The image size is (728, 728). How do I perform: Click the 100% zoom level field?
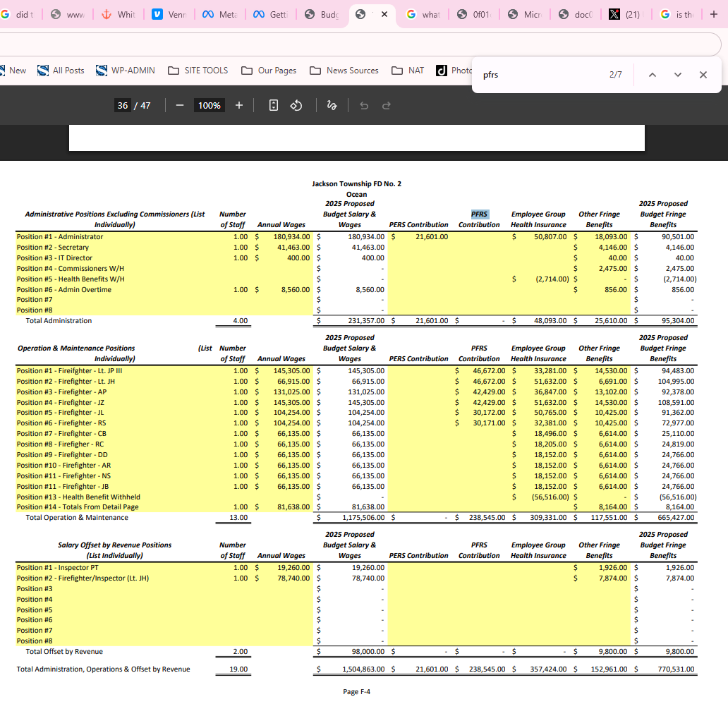tap(210, 105)
